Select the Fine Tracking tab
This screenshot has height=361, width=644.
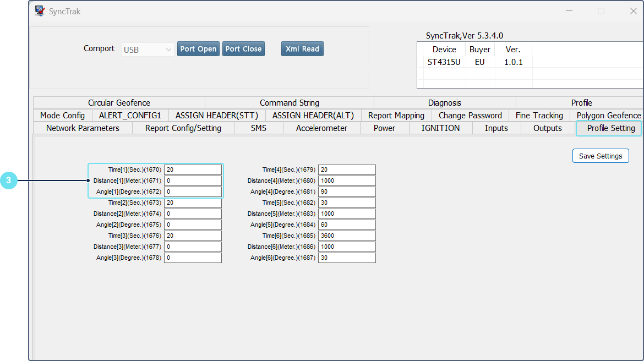(539, 116)
